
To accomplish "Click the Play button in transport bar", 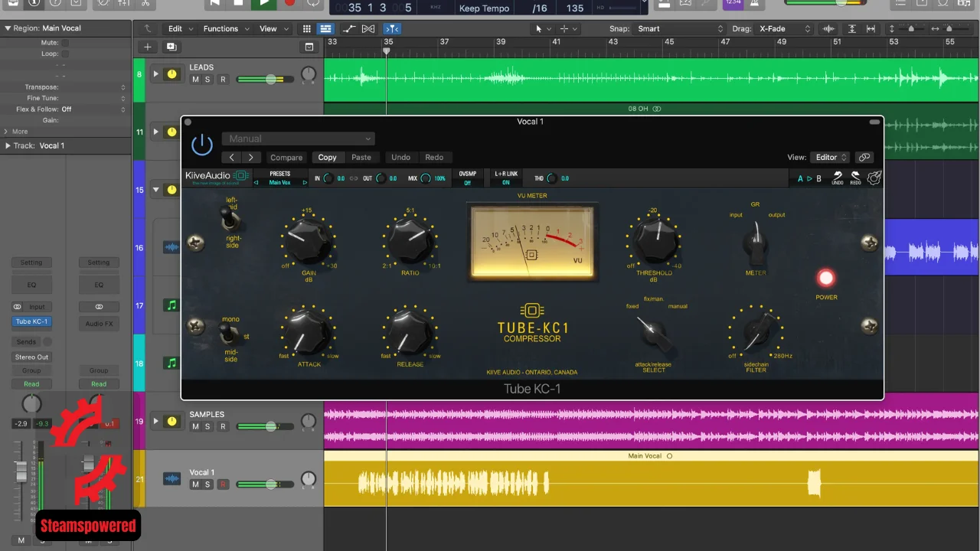I will pyautogui.click(x=264, y=3).
